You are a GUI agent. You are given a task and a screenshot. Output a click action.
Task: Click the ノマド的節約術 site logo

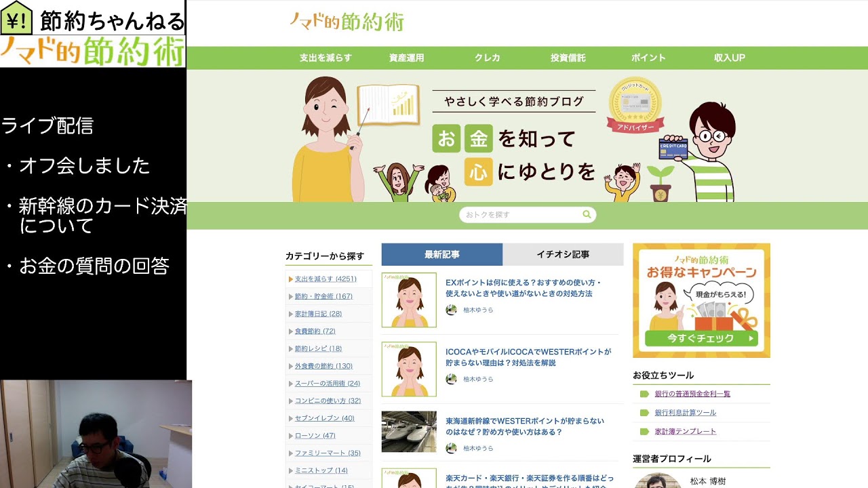click(x=346, y=22)
